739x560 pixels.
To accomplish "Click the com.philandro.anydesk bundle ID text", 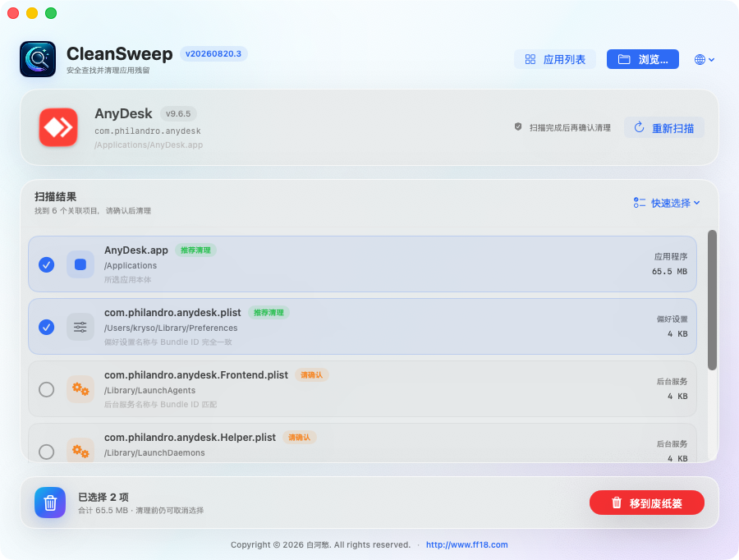I will point(148,131).
